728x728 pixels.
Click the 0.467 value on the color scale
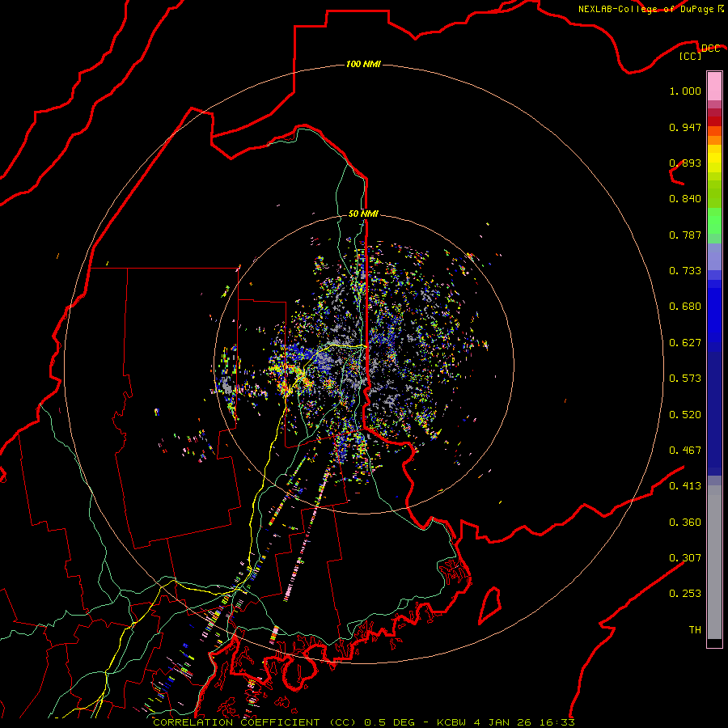click(x=685, y=451)
